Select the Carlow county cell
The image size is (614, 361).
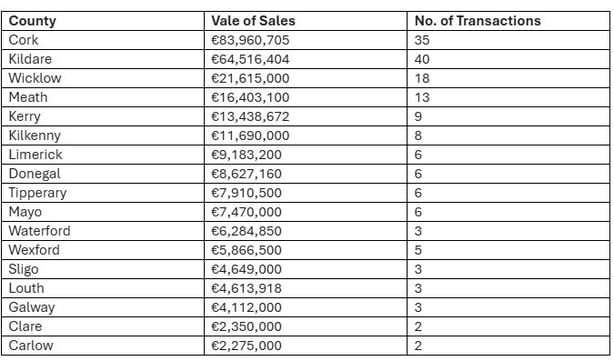pyautogui.click(x=103, y=345)
